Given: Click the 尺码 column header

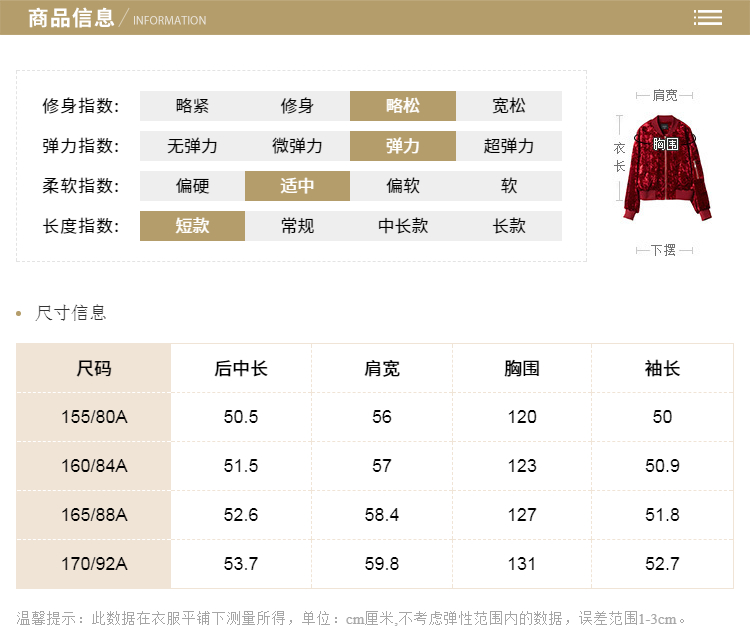Looking at the screenshot, I should (94, 368).
